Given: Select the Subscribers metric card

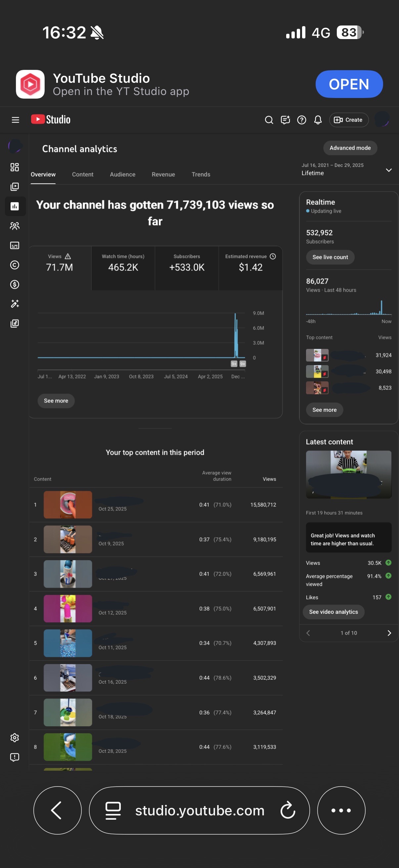Looking at the screenshot, I should pos(187,267).
